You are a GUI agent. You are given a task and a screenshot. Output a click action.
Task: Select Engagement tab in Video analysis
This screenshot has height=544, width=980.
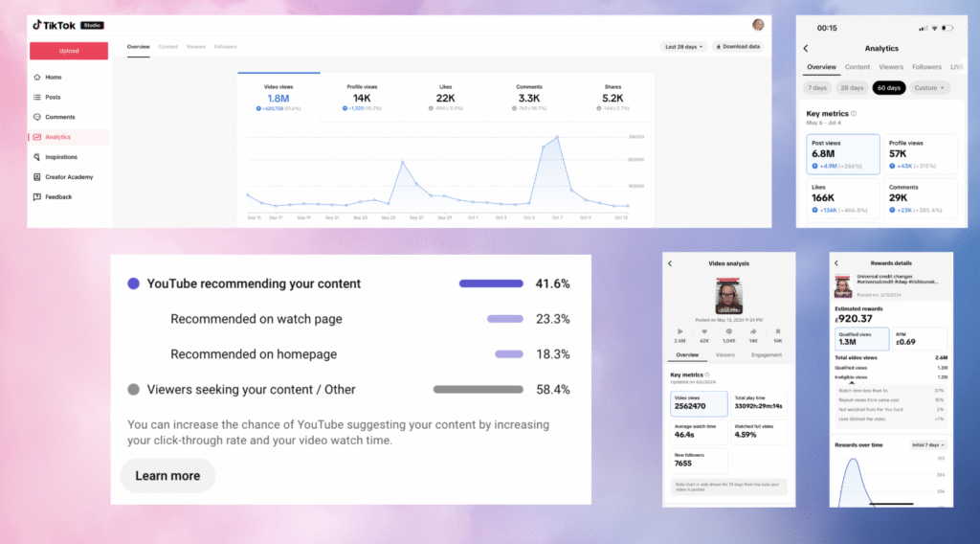(x=767, y=355)
